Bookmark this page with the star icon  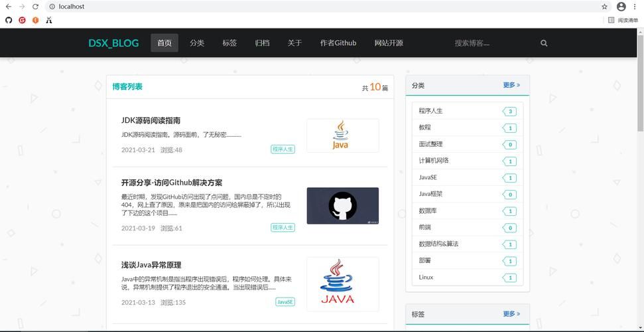point(604,7)
